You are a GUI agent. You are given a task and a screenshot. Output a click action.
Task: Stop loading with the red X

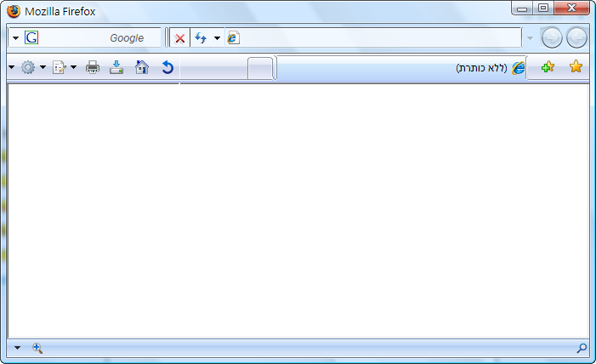coord(179,38)
